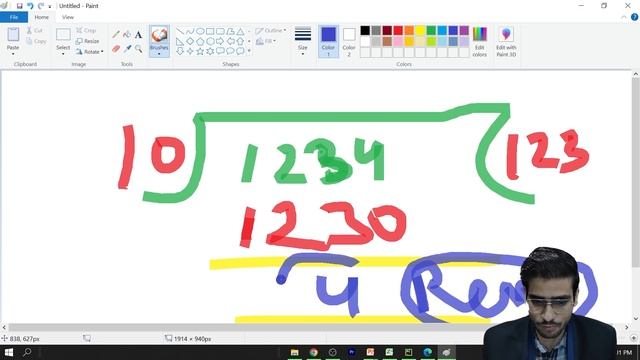Choose the Rounded rectangle shape
This screenshot has width=640, height=360.
220,31
